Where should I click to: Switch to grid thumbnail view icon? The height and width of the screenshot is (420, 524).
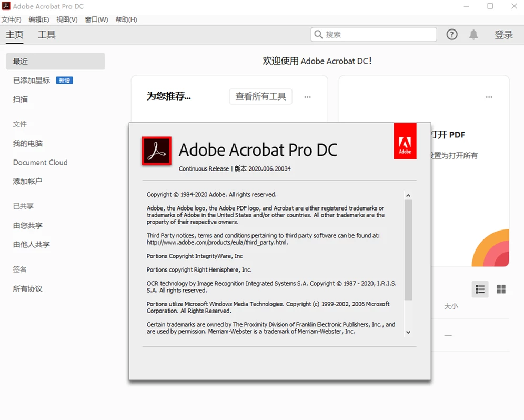501,289
